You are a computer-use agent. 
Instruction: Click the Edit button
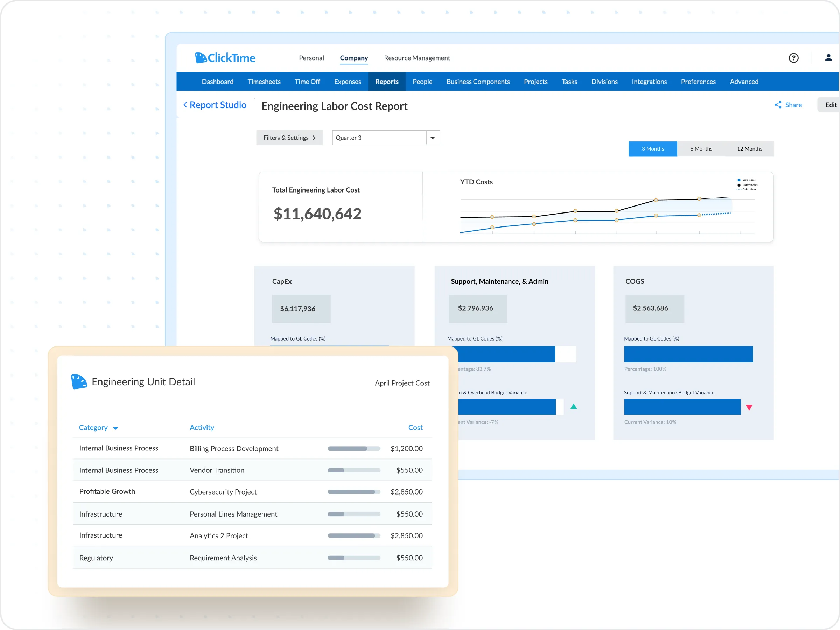830,105
